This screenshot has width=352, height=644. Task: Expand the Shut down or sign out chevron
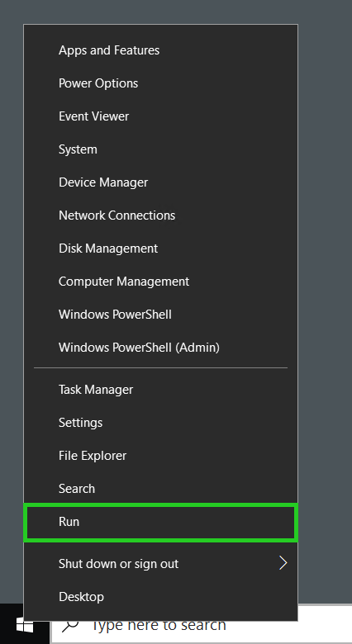[283, 563]
